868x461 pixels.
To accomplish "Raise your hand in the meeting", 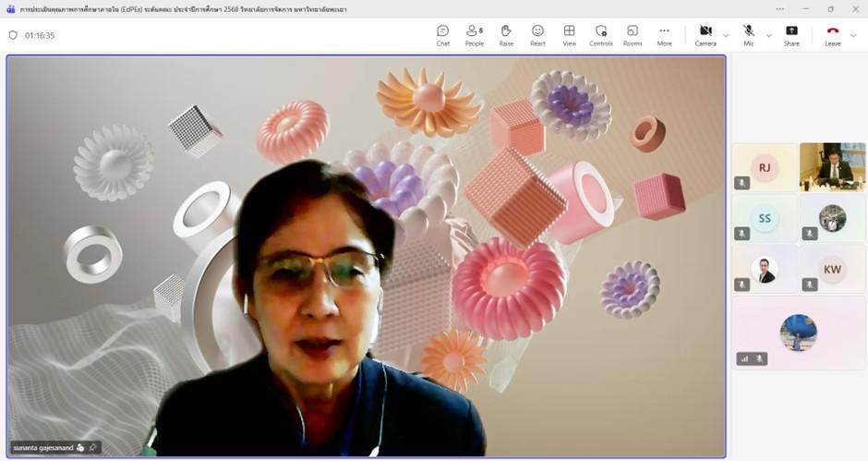I will [506, 35].
